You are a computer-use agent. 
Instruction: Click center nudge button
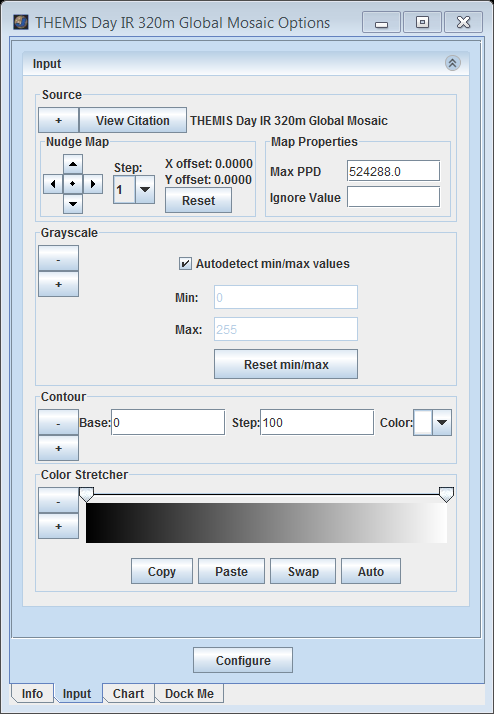coord(73,184)
